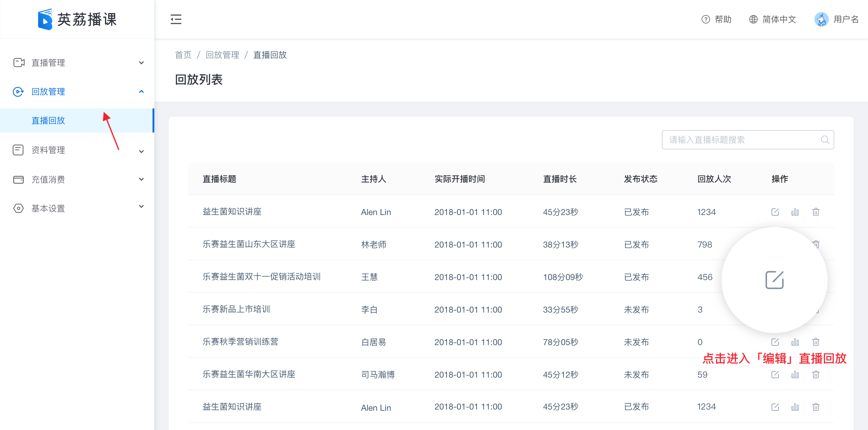Open the 帮助 link
Image resolution: width=868 pixels, height=430 pixels.
(x=723, y=19)
